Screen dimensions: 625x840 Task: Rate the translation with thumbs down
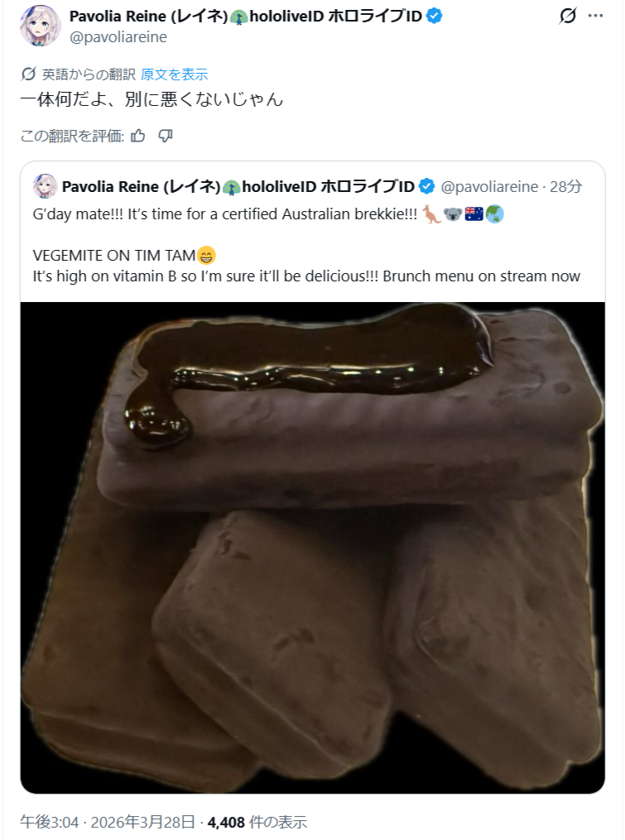[x=165, y=136]
